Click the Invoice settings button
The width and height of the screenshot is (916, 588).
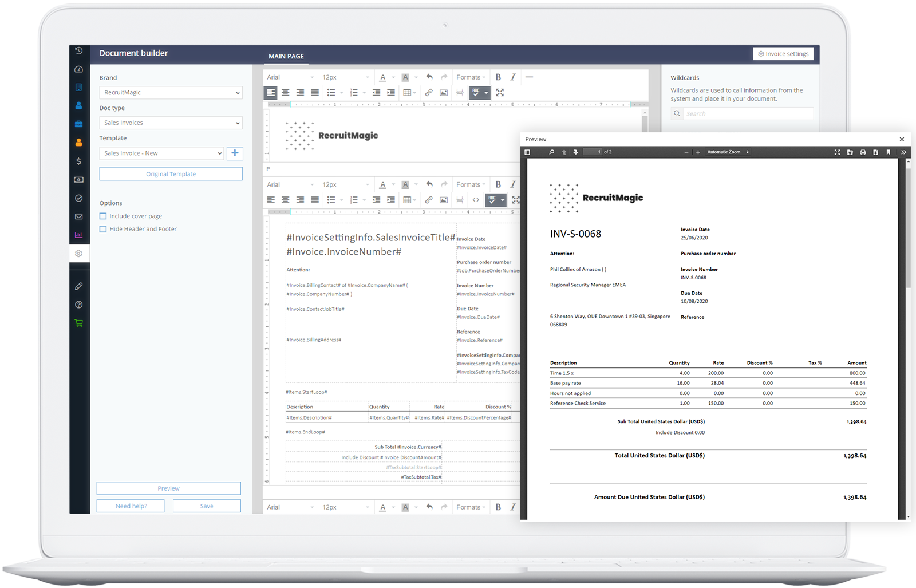783,54
